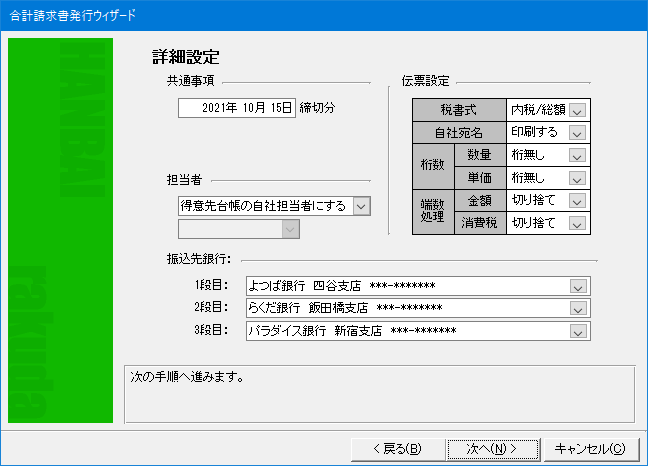Click the 単価 label cell
Viewport: 648px width, 466px height.
[x=480, y=178]
